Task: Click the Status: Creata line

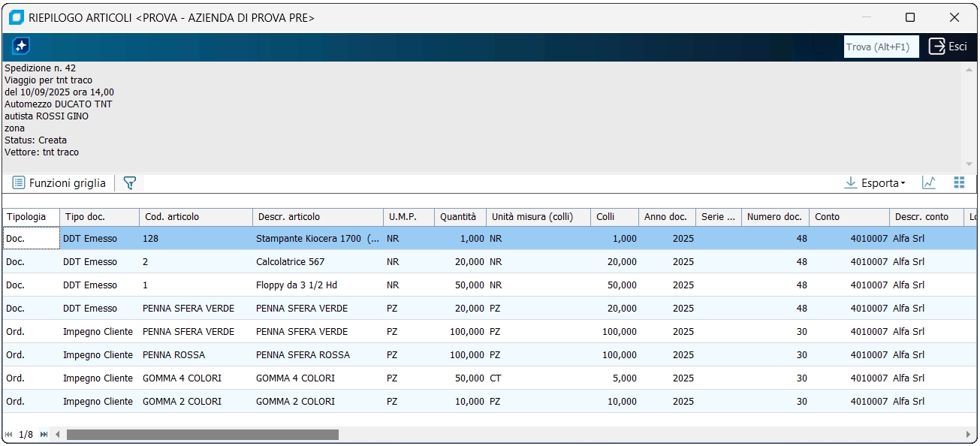Action: tap(35, 140)
